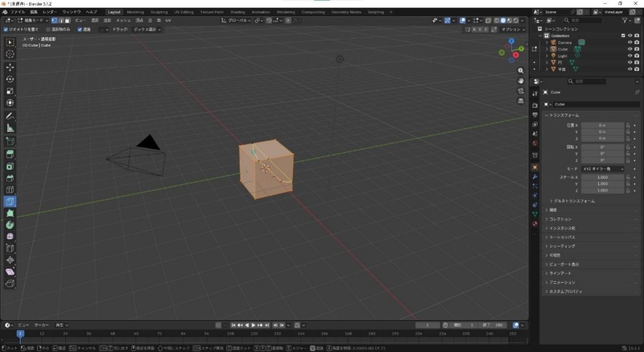Click the Location X value field

[602, 125]
